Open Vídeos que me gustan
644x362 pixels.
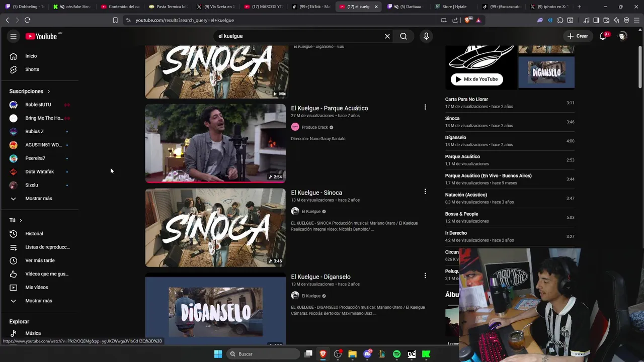[39, 274]
